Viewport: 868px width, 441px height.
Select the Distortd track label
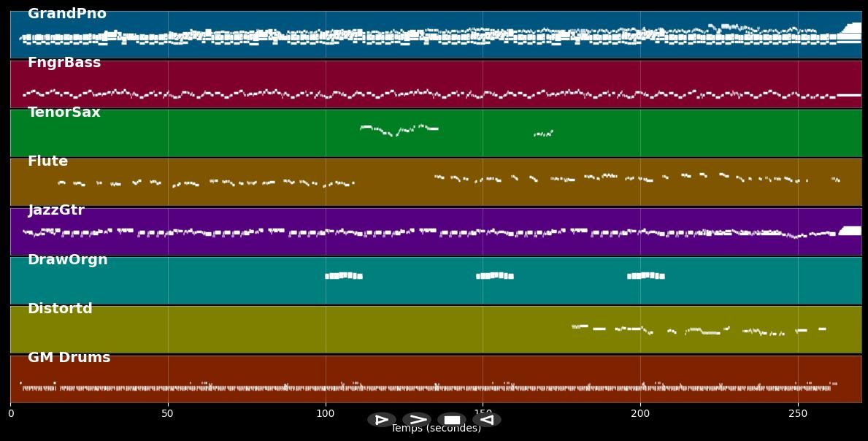point(60,309)
